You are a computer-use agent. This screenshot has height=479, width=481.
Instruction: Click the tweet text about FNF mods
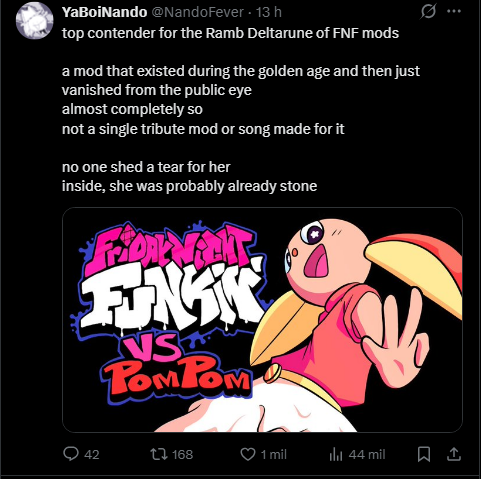point(241,109)
